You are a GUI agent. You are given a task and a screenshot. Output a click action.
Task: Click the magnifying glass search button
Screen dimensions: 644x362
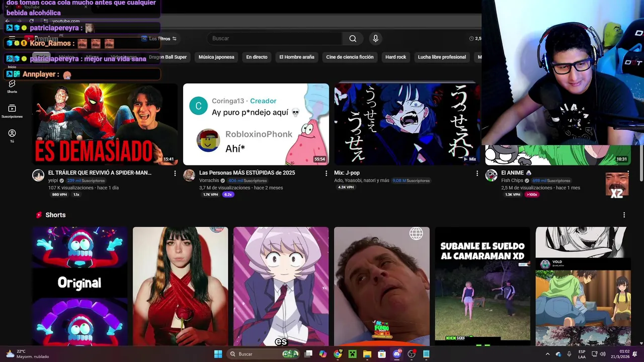click(353, 39)
